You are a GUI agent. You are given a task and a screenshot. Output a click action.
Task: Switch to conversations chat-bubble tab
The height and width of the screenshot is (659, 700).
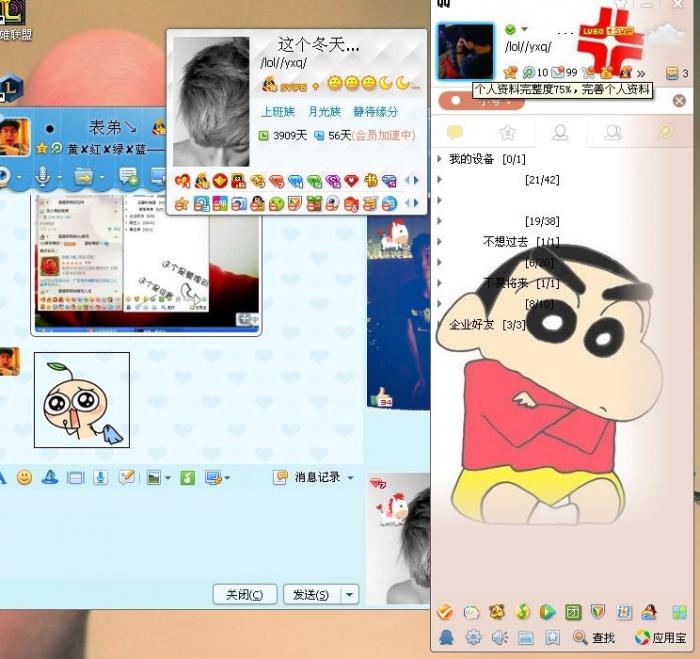coord(455,132)
